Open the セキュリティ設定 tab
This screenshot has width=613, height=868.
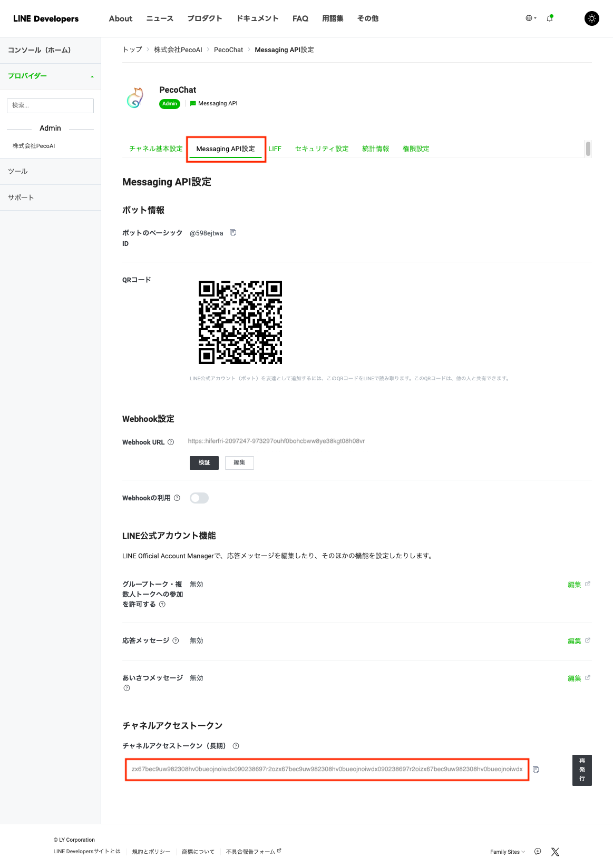[x=322, y=149]
